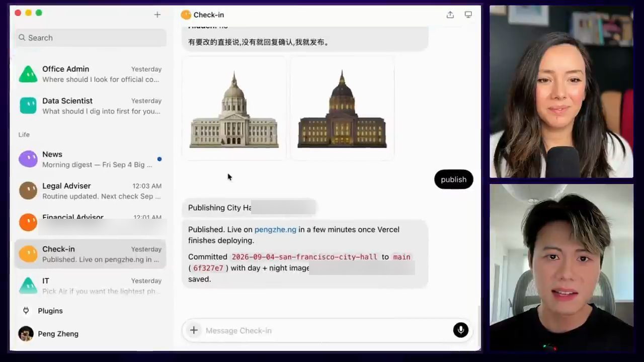Click the 2026-09-04-san-francisco-city-hall slug
This screenshot has width=644, height=362.
click(304, 257)
